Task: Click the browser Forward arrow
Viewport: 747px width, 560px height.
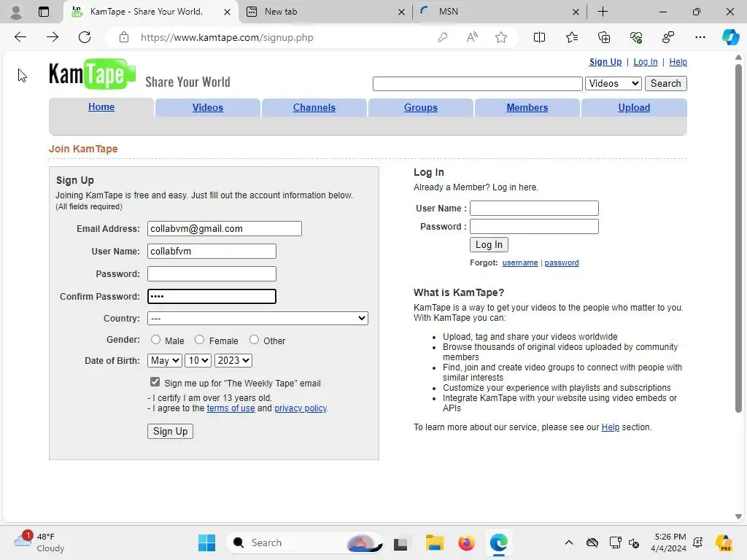Action: pos(53,37)
